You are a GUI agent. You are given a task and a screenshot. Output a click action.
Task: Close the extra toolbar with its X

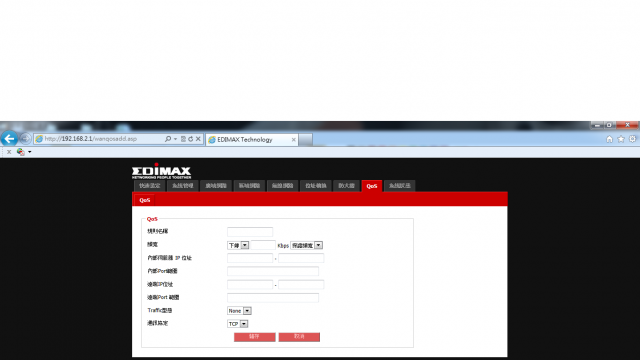(9, 152)
